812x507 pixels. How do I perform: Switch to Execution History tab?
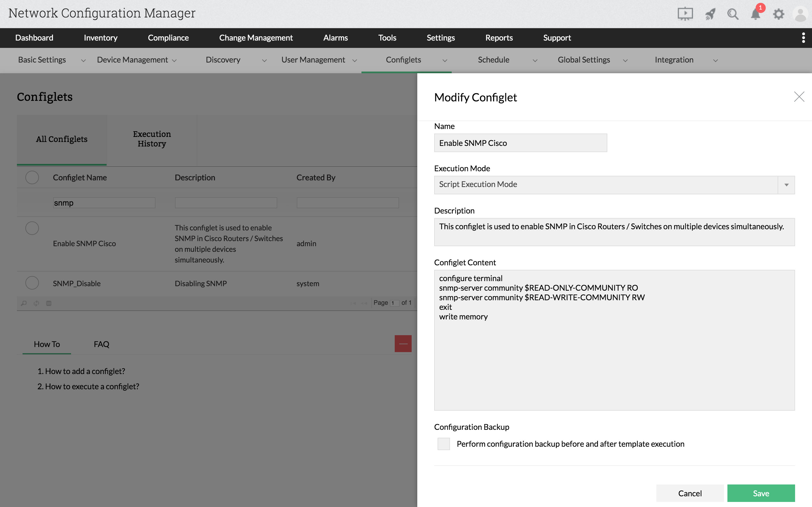pos(151,139)
